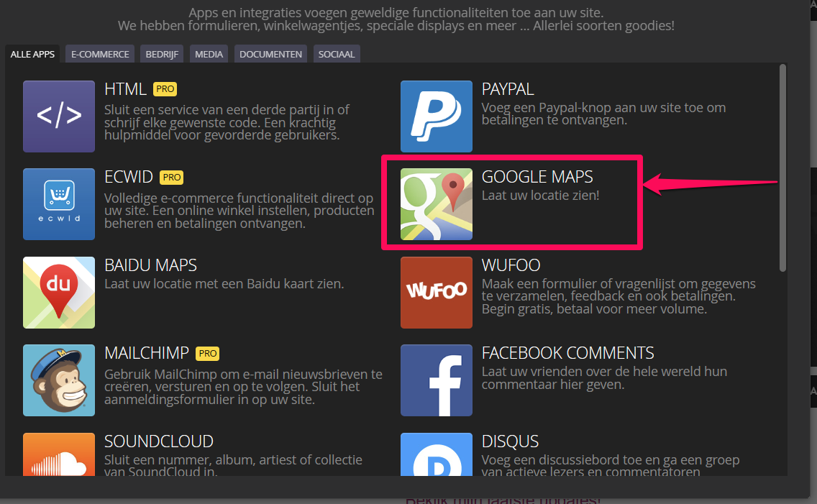The height and width of the screenshot is (504, 817).
Task: Click 'Sluit een nummer, album, artiest' description
Action: pyautogui.click(x=234, y=465)
